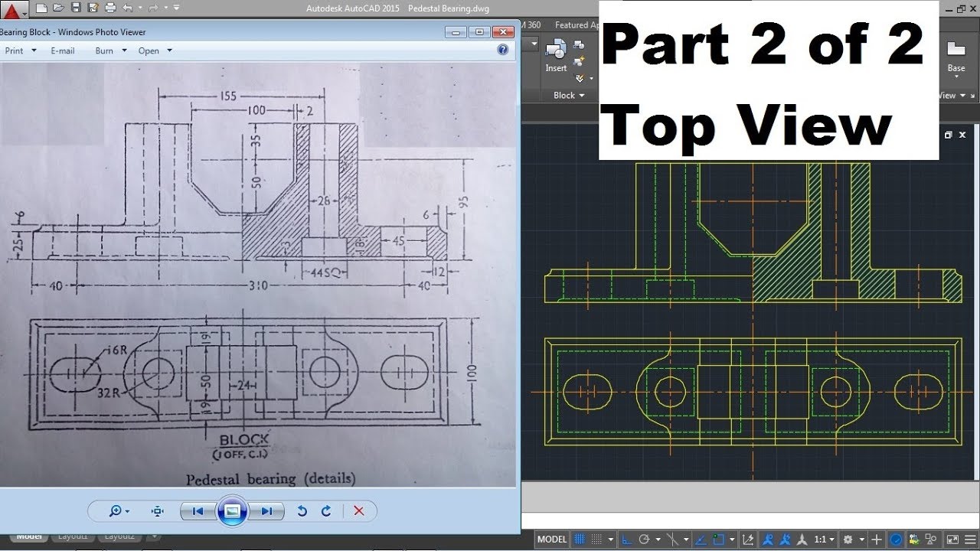Open the Open menu in Photo Viewer
Image resolution: width=980 pixels, height=551 pixels.
click(155, 51)
